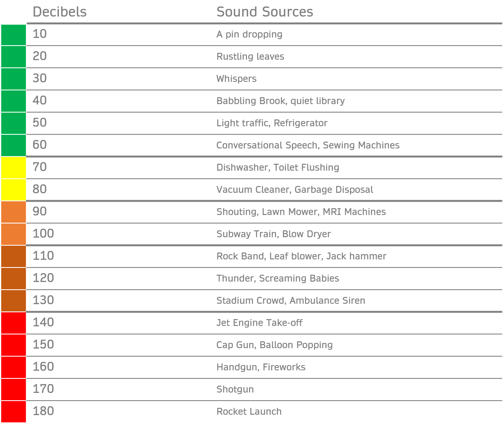This screenshot has width=504, height=426.
Task: Select the 50 decibel value
Action: (x=40, y=123)
